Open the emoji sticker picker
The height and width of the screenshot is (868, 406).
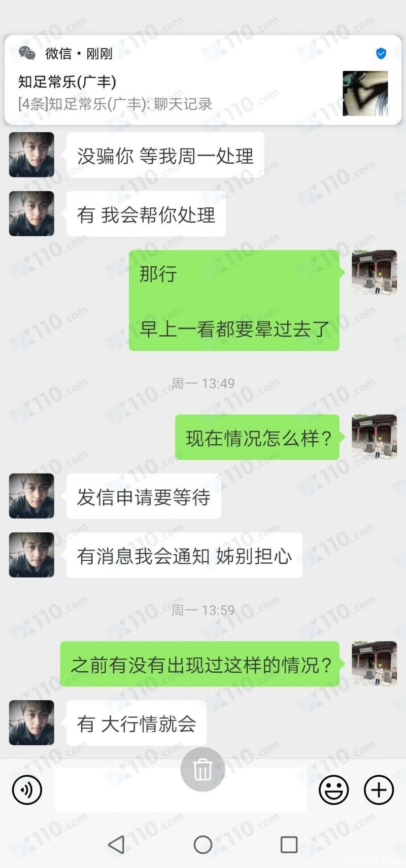pos(333,790)
